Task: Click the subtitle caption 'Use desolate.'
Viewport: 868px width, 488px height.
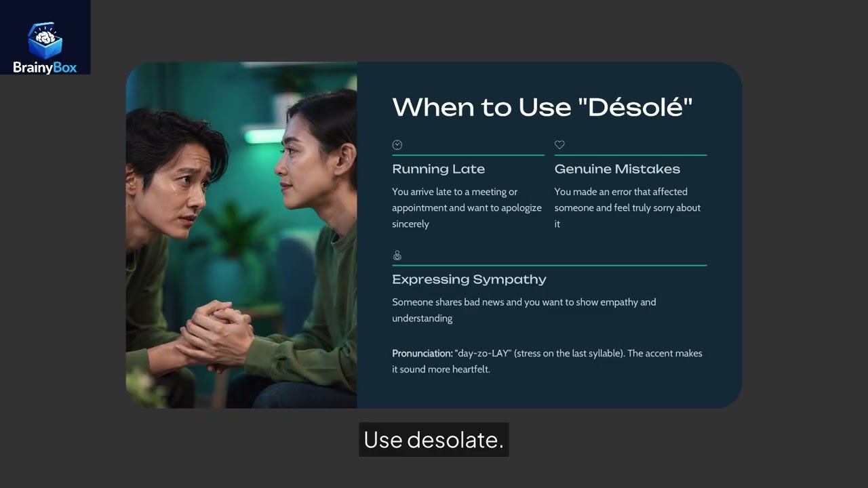Action: click(434, 440)
